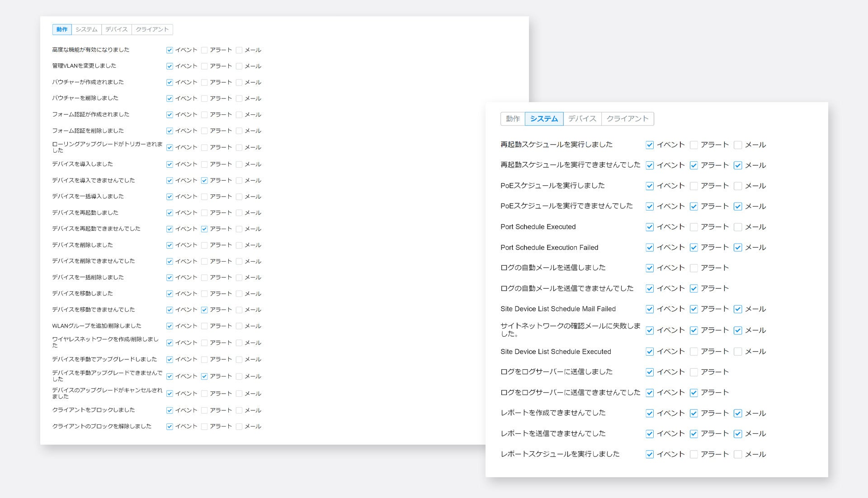Check アラート for ログの自動メールを送信しました

[x=693, y=268]
